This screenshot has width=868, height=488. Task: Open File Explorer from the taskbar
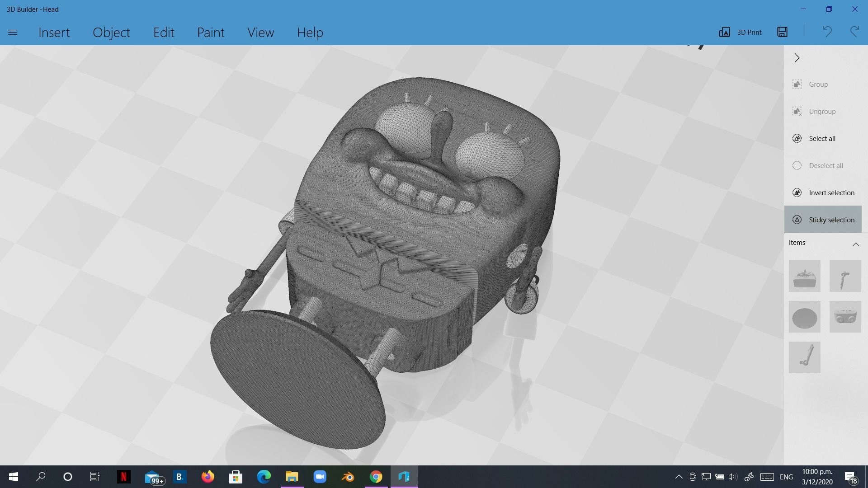pos(292,477)
